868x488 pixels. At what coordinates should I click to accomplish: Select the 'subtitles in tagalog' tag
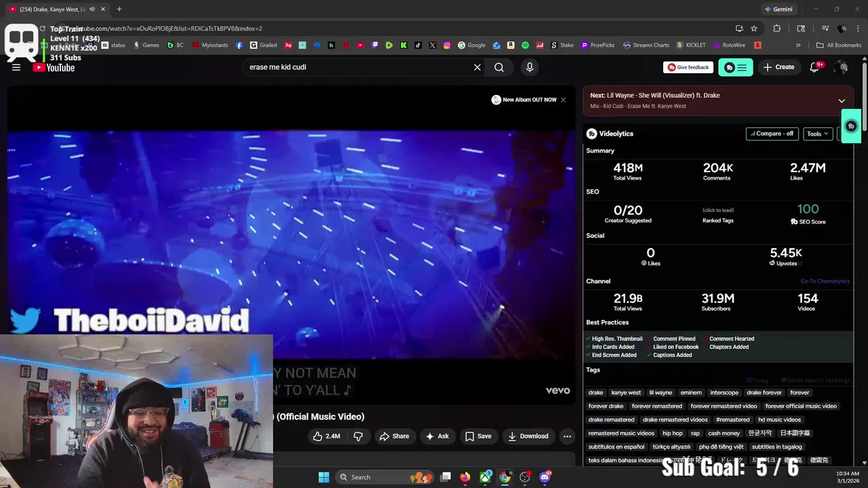coord(777,447)
